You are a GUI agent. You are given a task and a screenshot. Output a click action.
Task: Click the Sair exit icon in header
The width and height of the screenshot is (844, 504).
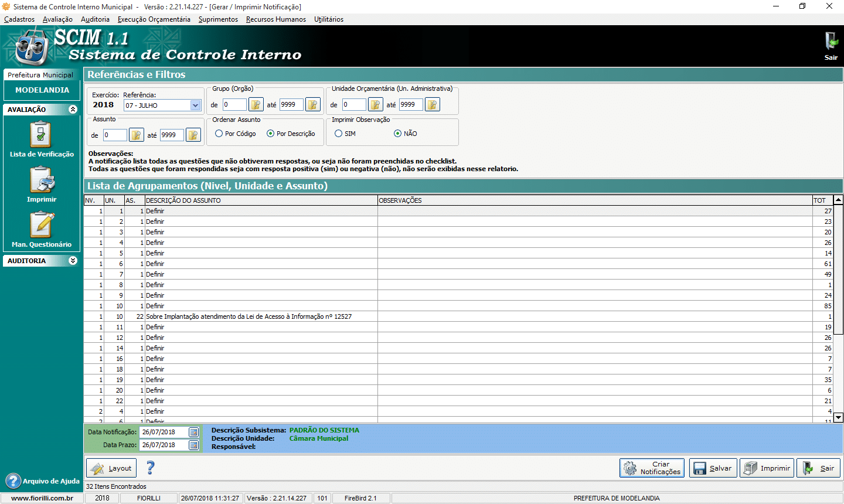click(x=831, y=42)
